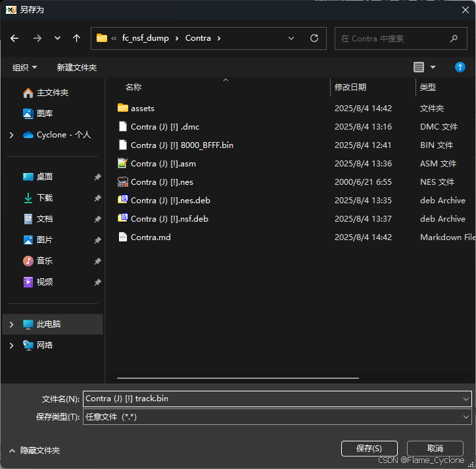The image size is (476, 469).
Task: Expand the Cyclone - 个人 tree node
Action: click(11, 135)
